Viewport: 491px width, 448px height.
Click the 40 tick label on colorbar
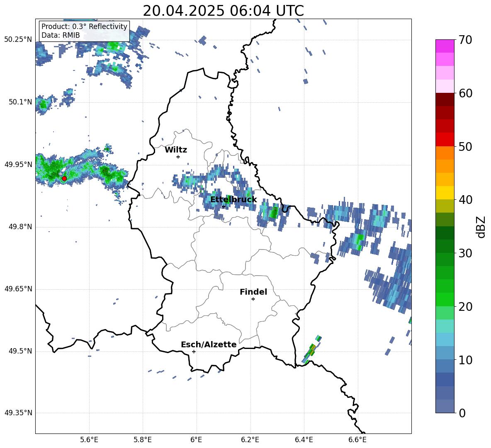465,200
